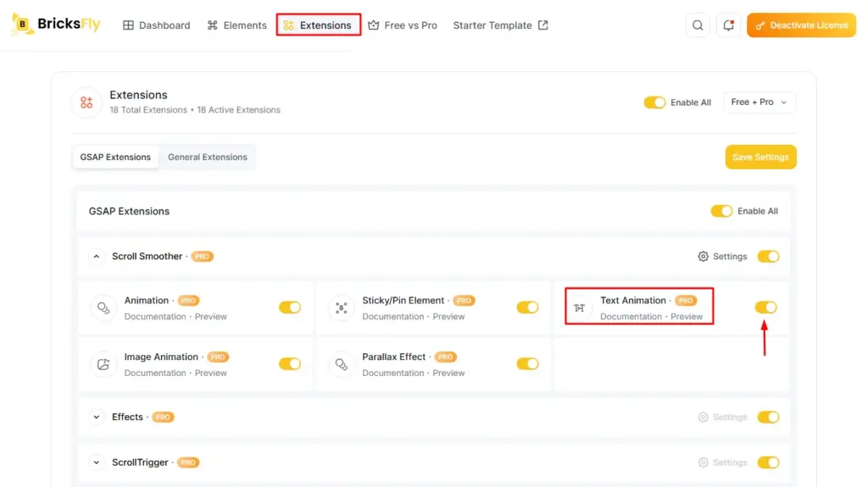
Task: Expand the ScrollTrigger section
Action: click(x=97, y=462)
